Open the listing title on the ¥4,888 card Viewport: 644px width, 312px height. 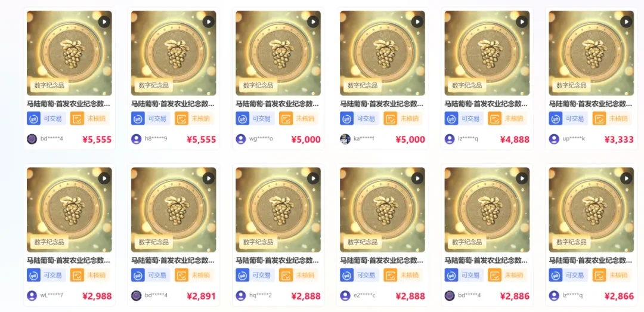[487, 104]
